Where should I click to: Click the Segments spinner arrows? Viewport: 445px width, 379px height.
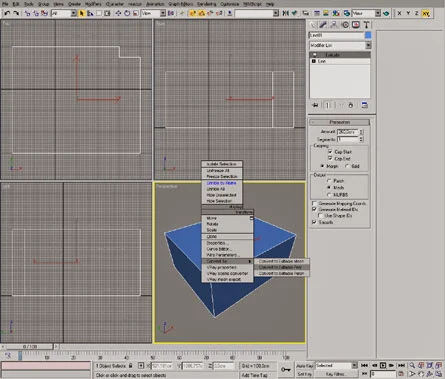(x=362, y=139)
